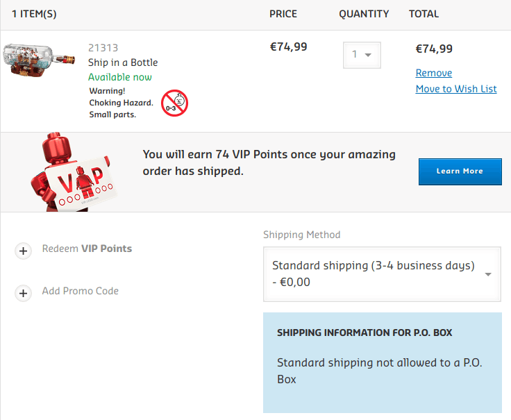511x420 pixels.
Task: Click the plus icon beside Redeem VIP Points
Action: tap(24, 251)
